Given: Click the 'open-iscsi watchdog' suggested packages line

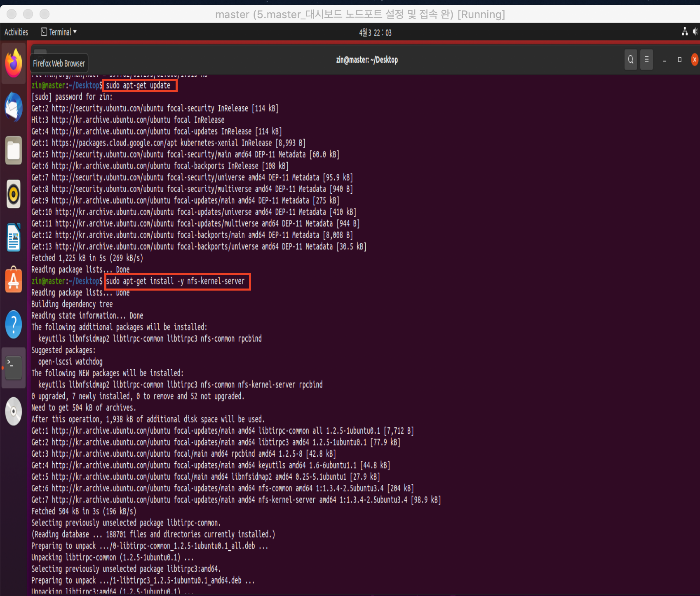Looking at the screenshot, I should click(x=70, y=362).
